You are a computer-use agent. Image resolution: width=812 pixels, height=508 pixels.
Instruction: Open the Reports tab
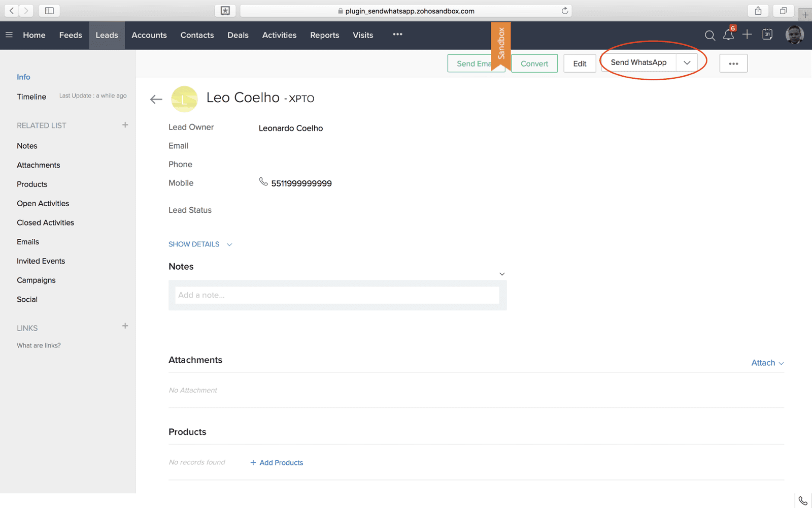point(324,35)
